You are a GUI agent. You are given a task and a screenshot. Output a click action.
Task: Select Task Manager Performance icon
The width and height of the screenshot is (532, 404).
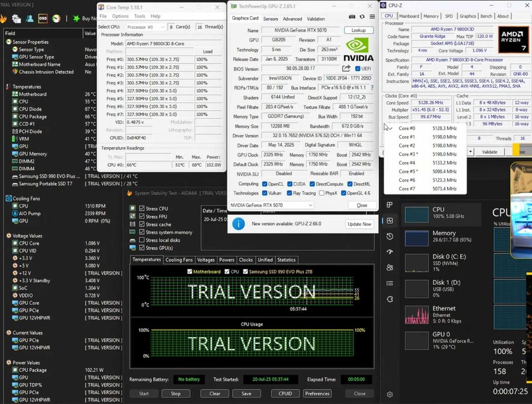point(390,220)
